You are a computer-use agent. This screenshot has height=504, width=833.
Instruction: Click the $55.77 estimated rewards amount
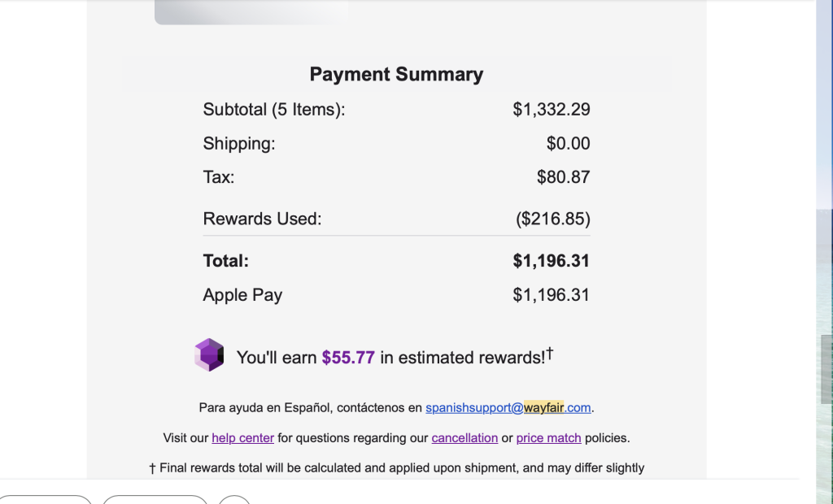(348, 358)
